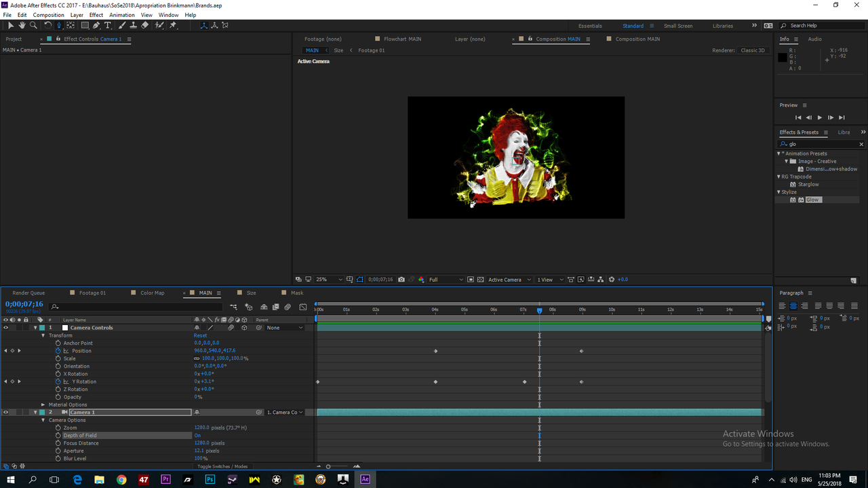Toggle Region of Interest in the viewer
The width and height of the screenshot is (868, 488).
coord(471,280)
